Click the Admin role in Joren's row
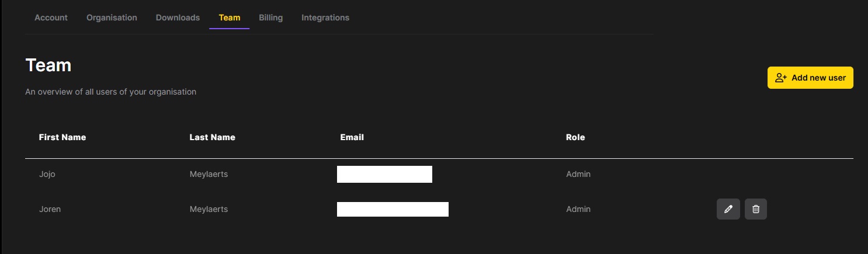This screenshot has width=868, height=254. click(x=578, y=209)
